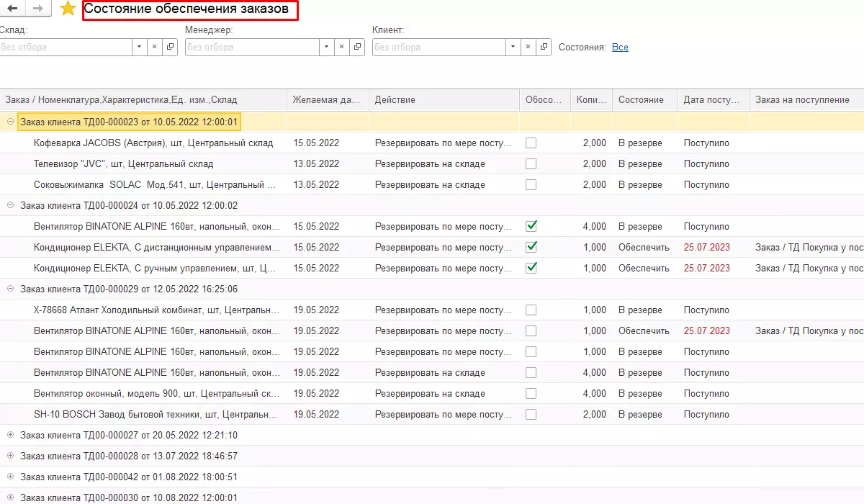Screen dimensions: 864x504
Task: Click the forward navigation arrow
Action: (37, 9)
